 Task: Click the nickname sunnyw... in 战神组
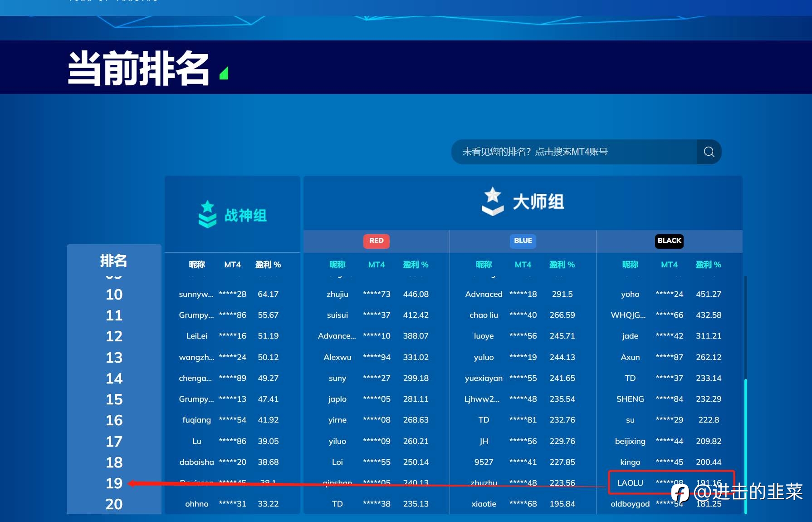pyautogui.click(x=196, y=294)
